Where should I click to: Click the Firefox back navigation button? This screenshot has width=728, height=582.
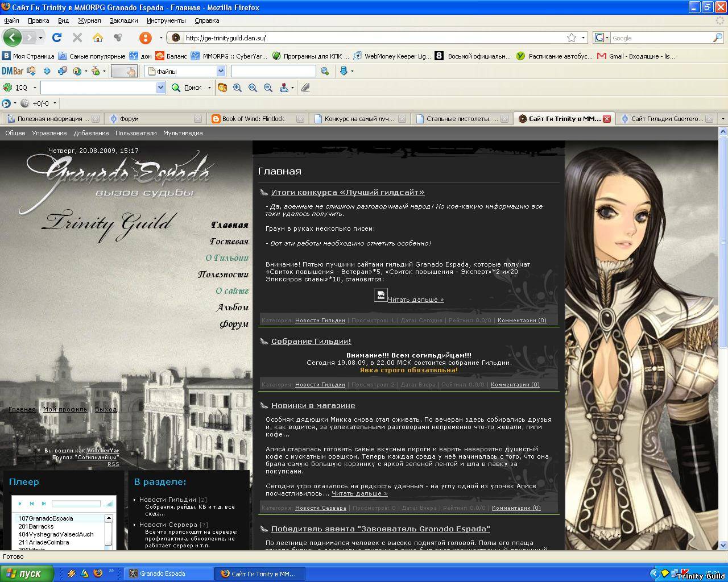[x=12, y=38]
